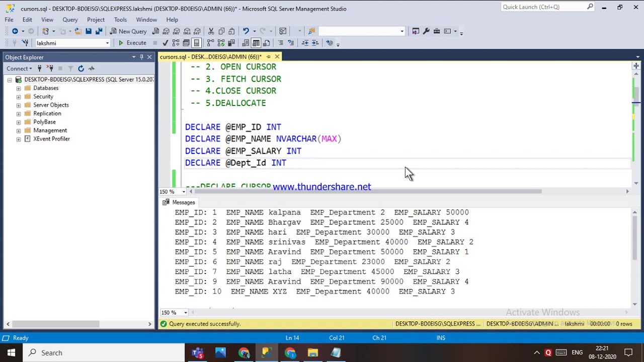The width and height of the screenshot is (644, 362).
Task: Toggle Results to Grid mode
Action: (x=256, y=43)
